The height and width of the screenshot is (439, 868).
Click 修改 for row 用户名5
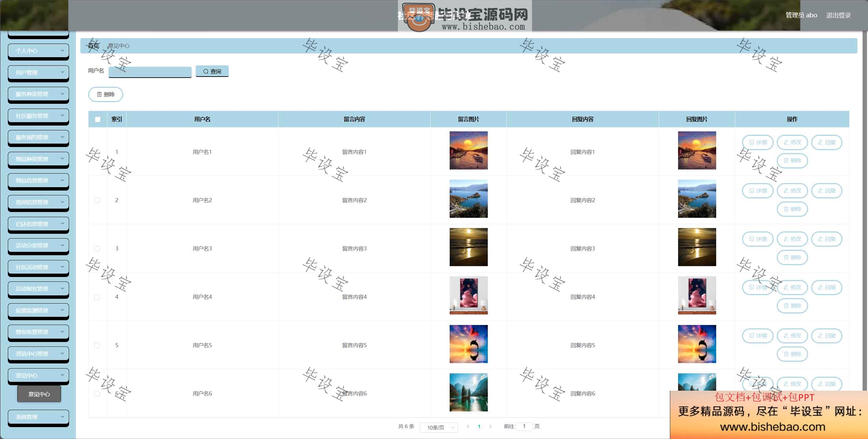pos(792,336)
